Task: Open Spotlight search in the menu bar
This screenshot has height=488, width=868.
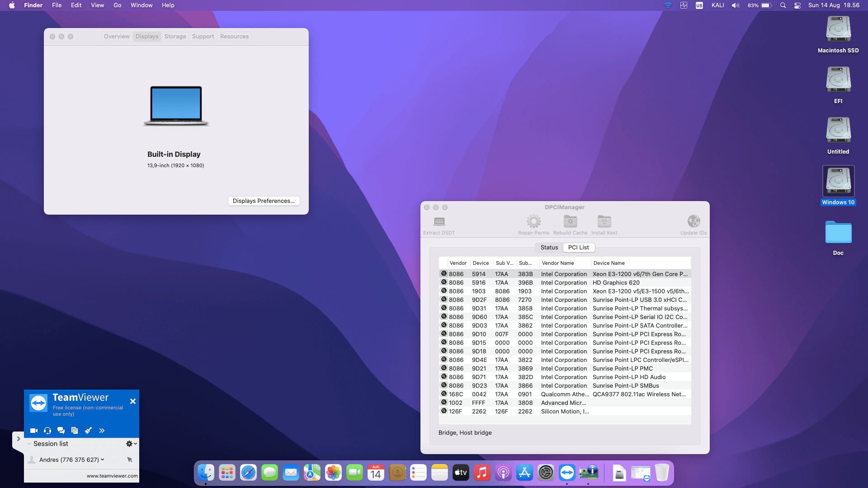Action: (x=783, y=5)
